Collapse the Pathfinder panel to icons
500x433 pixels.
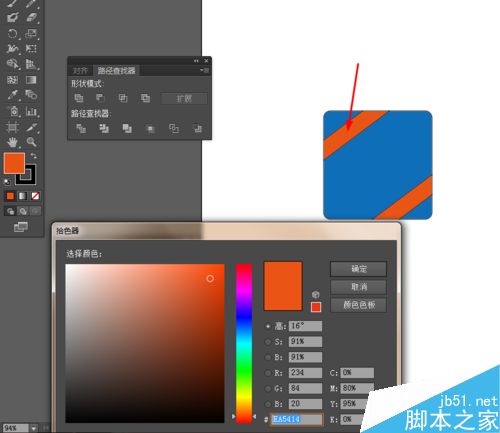click(196, 61)
